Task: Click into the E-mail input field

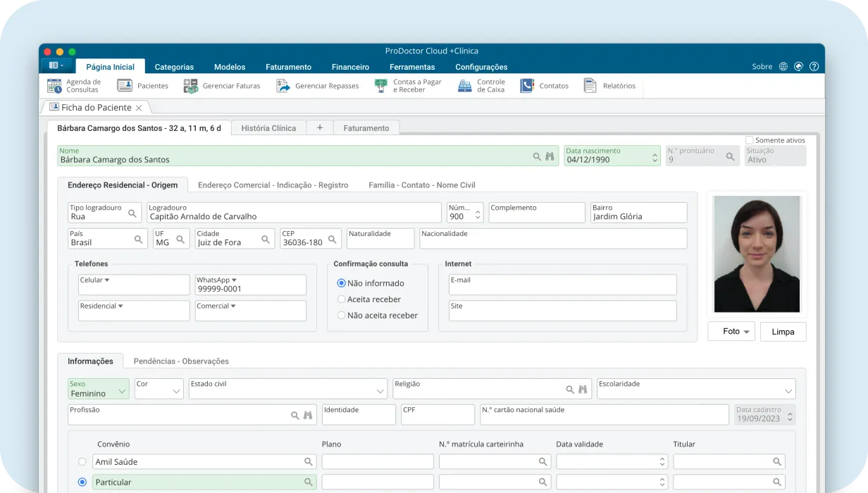Action: point(562,286)
